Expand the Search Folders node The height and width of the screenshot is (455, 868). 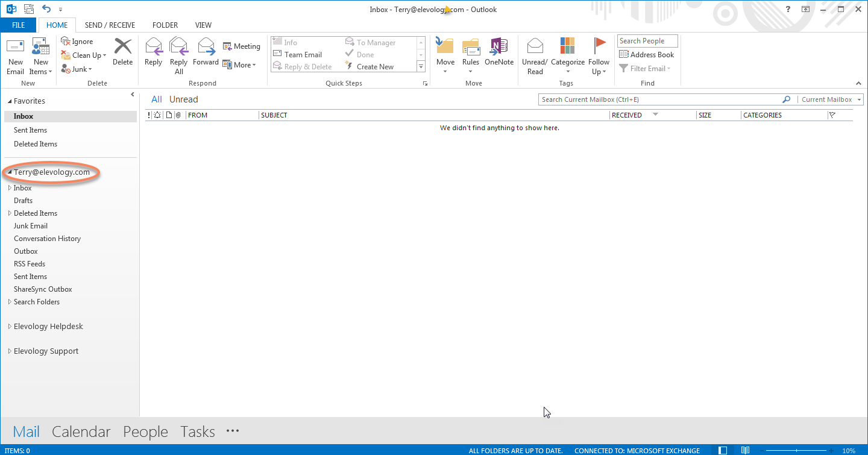[9, 302]
